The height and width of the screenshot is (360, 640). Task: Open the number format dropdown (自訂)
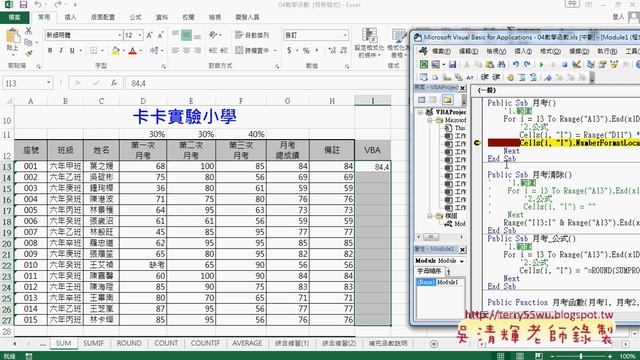coord(345,35)
